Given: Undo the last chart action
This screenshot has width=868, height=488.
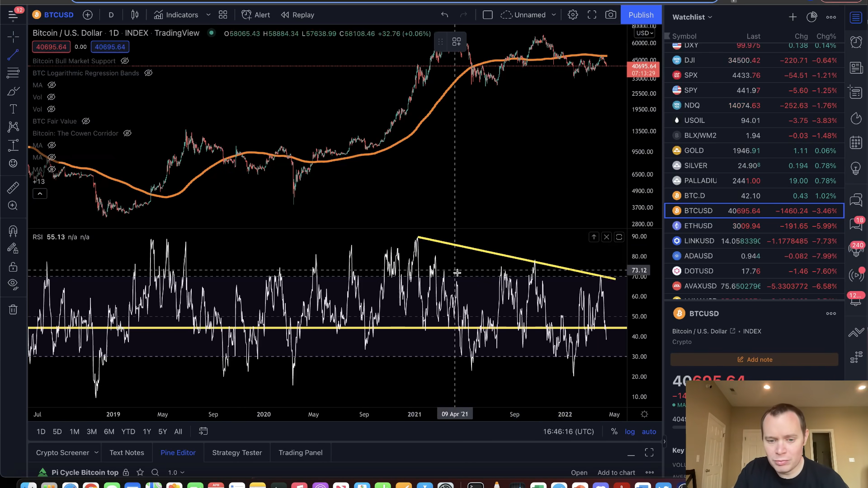Looking at the screenshot, I should (445, 15).
